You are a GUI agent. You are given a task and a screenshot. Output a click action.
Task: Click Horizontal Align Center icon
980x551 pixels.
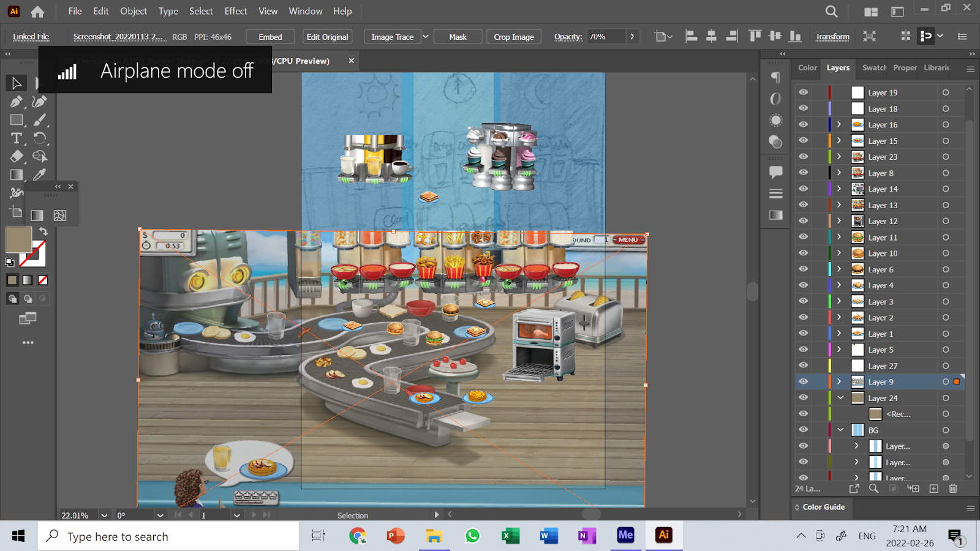(711, 36)
